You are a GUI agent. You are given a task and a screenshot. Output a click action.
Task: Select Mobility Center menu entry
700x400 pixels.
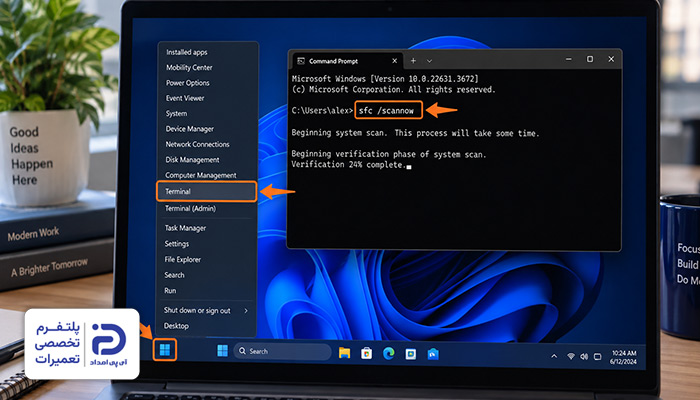point(189,67)
